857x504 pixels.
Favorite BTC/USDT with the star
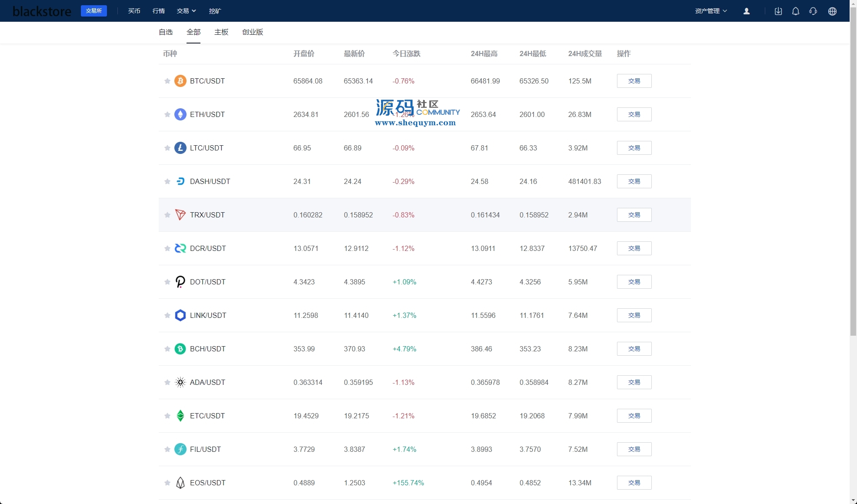[167, 81]
